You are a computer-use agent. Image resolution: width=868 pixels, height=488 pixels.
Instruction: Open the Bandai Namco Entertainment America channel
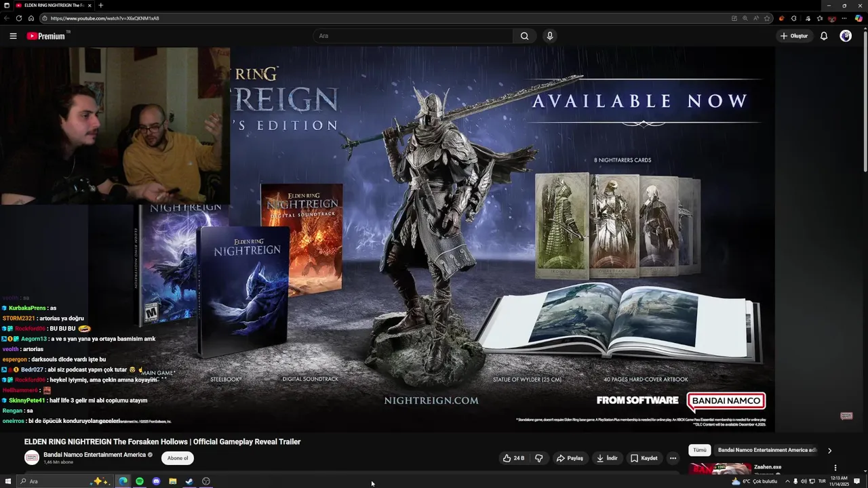pos(94,455)
